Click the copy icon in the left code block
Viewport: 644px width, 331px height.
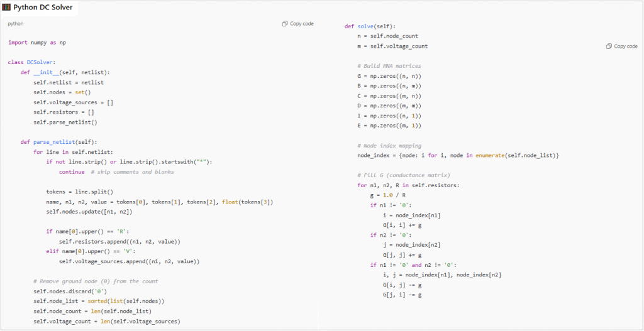[285, 24]
